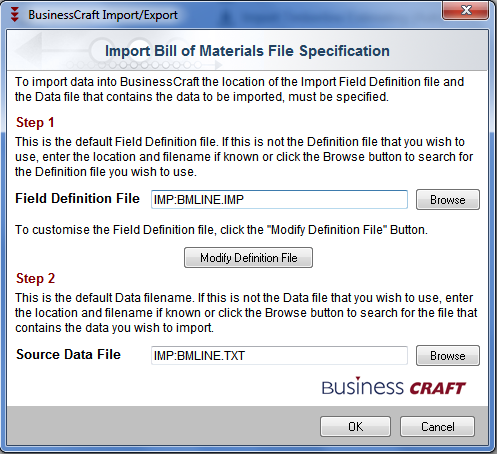Click the Business Craft logo graphic
Image resolution: width=497 pixels, height=454 pixels.
coord(393,387)
